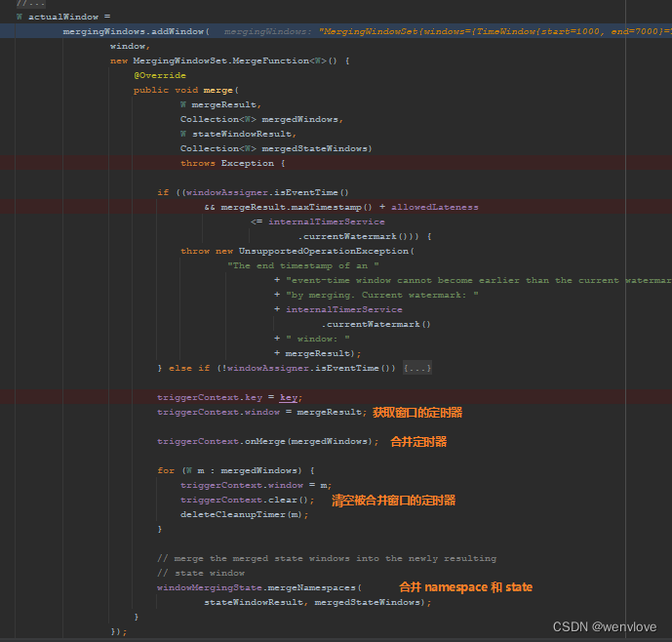Image resolution: width=672 pixels, height=642 pixels.
Task: Click the 'triggerContext.window = mergeResult;' statement
Action: point(261,412)
